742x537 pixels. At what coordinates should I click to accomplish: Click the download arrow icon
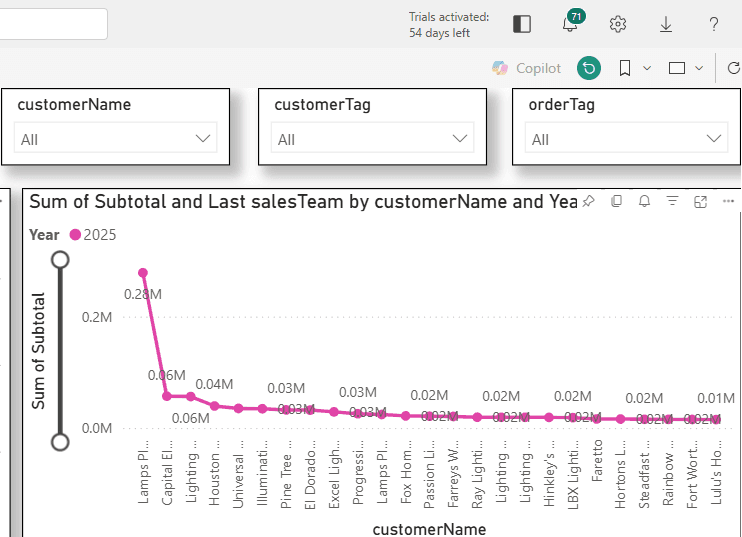point(666,24)
